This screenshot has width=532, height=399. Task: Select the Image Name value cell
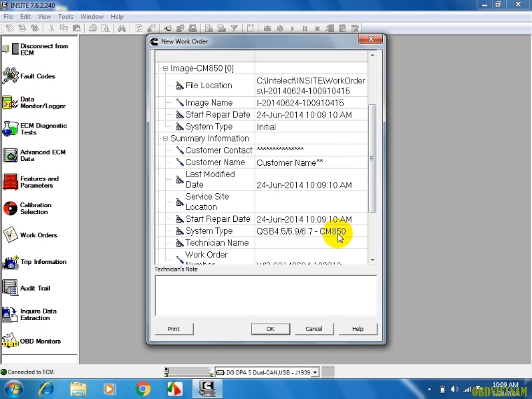pyautogui.click(x=311, y=102)
